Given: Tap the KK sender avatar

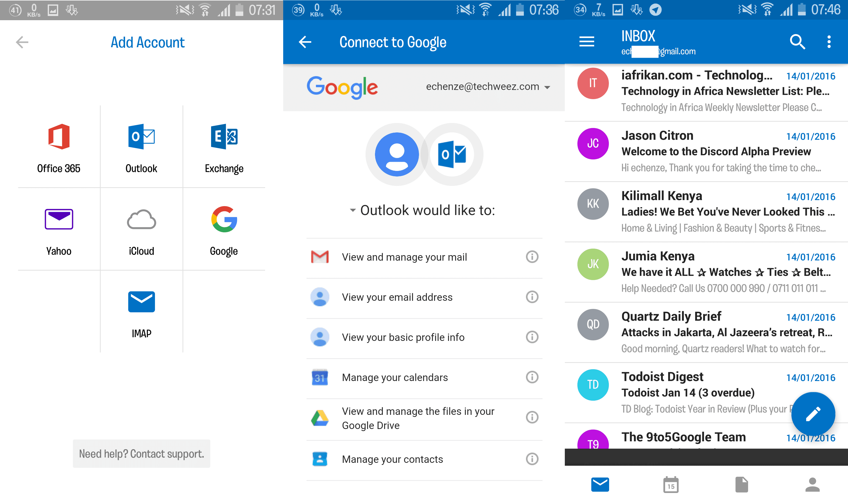Looking at the screenshot, I should point(593,204).
